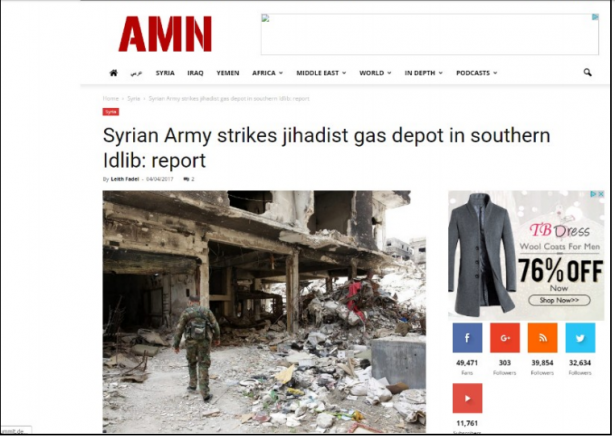Image resolution: width=615 pixels, height=437 pixels.
Task: Click Shop Now button in coat ad
Action: click(x=559, y=300)
